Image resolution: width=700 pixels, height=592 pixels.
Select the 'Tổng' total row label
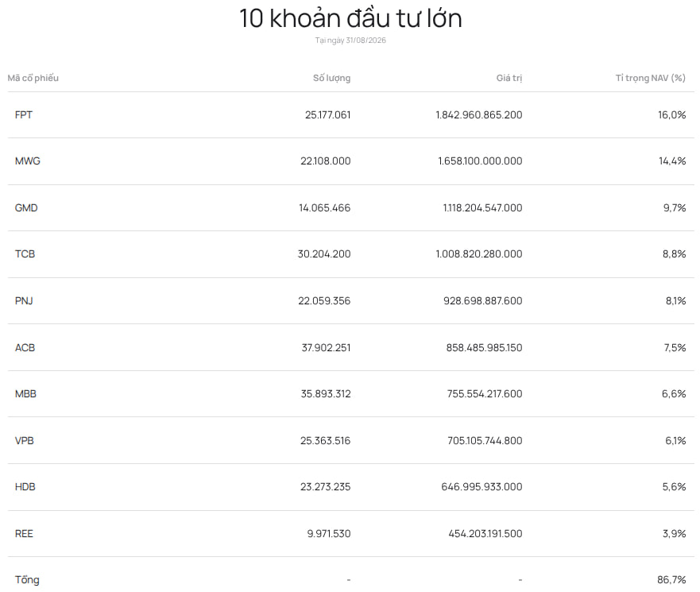pyautogui.click(x=27, y=579)
